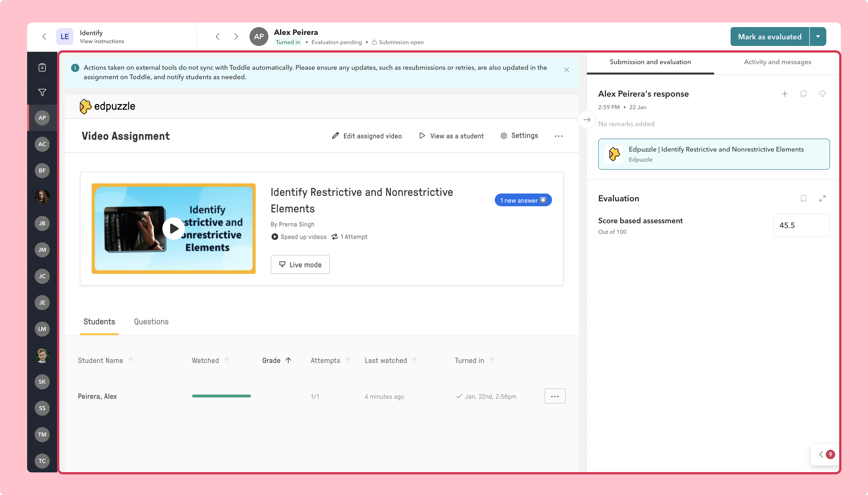The height and width of the screenshot is (495, 868).
Task: Select student JE in sidebar
Action: [x=42, y=303]
